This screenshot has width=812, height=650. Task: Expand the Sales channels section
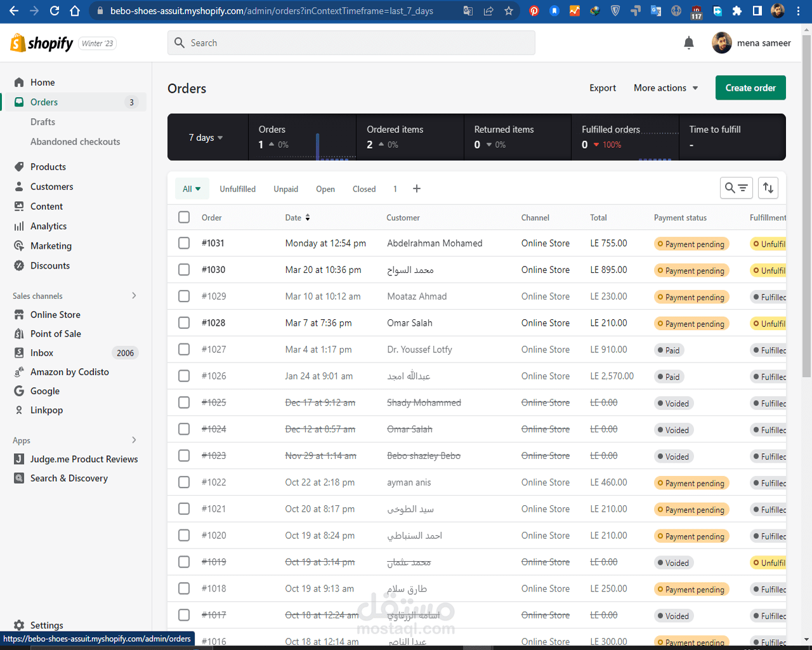click(x=134, y=296)
